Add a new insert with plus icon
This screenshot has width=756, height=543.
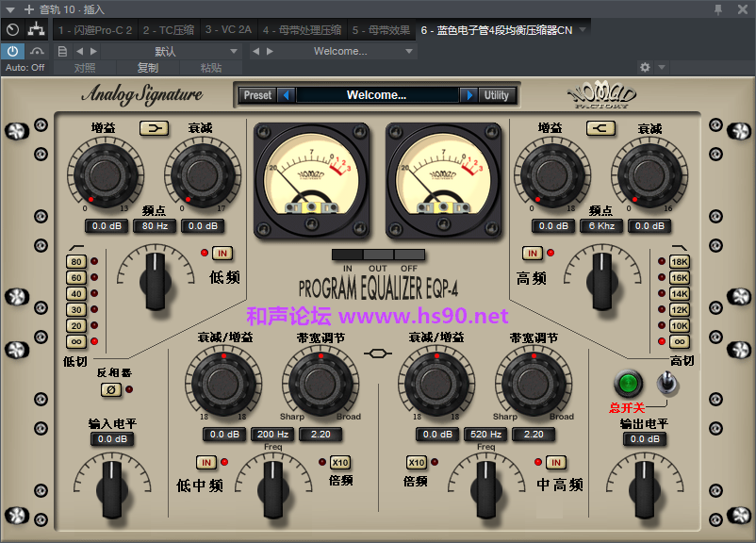pos(29,9)
